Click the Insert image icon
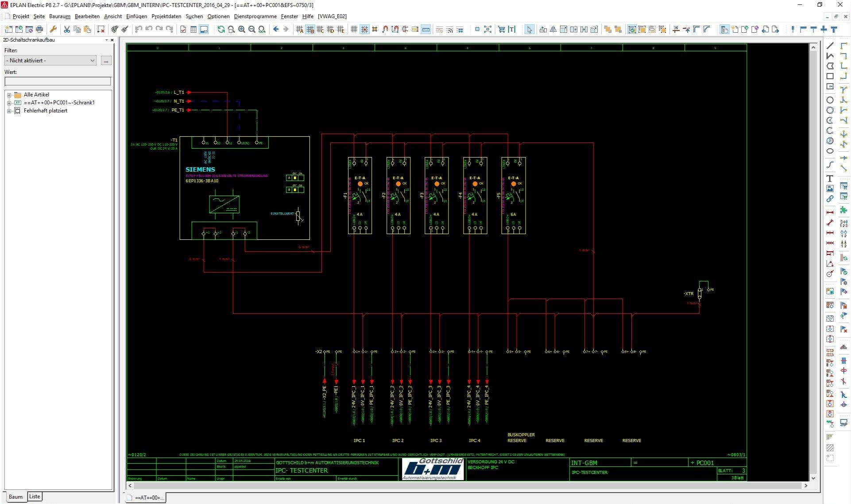The width and height of the screenshot is (851, 504). (830, 189)
